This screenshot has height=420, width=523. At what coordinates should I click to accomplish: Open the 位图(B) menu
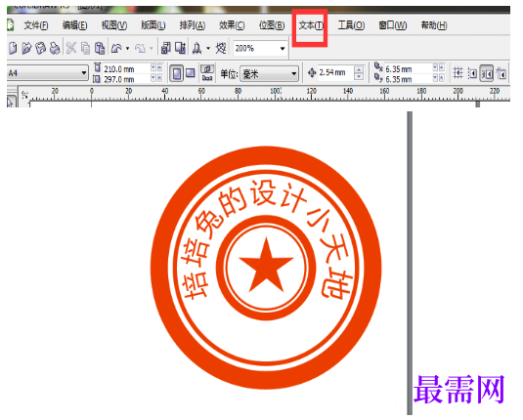[x=272, y=25]
